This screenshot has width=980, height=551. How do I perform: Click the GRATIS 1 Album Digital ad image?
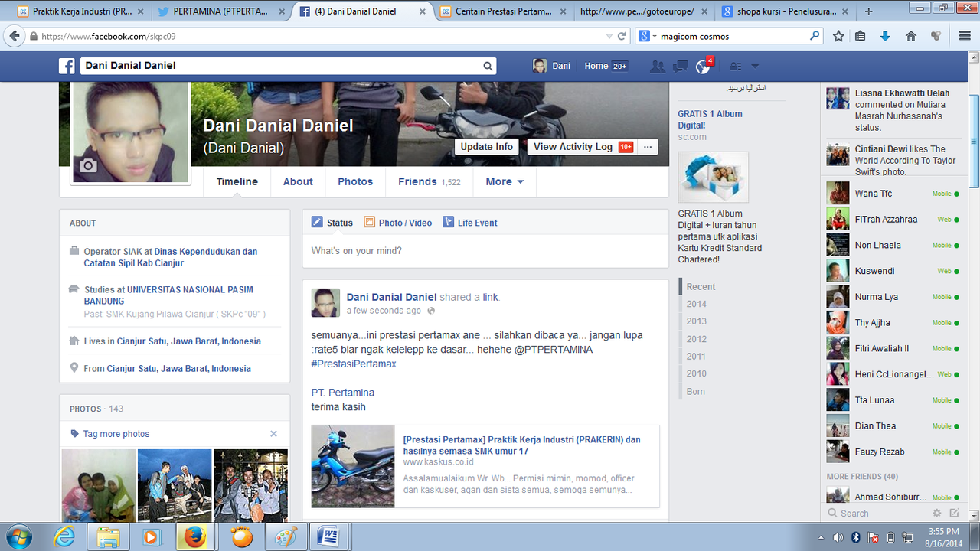(x=713, y=177)
